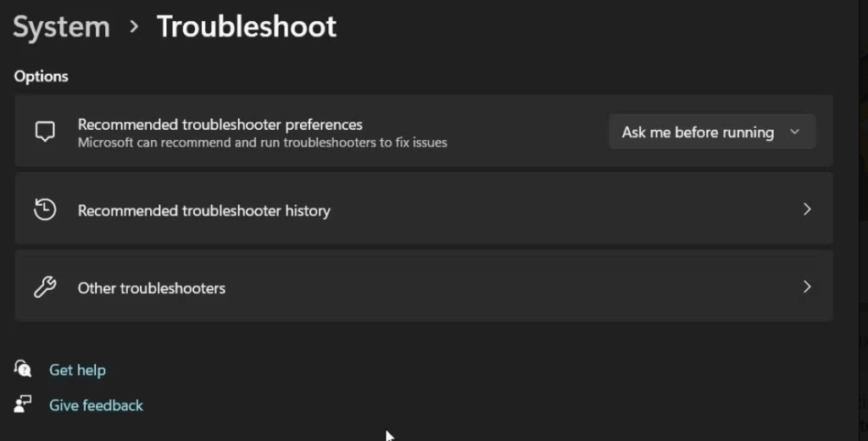Expand the Recommended troubleshooter history chevron
This screenshot has width=868, height=441.
807,209
